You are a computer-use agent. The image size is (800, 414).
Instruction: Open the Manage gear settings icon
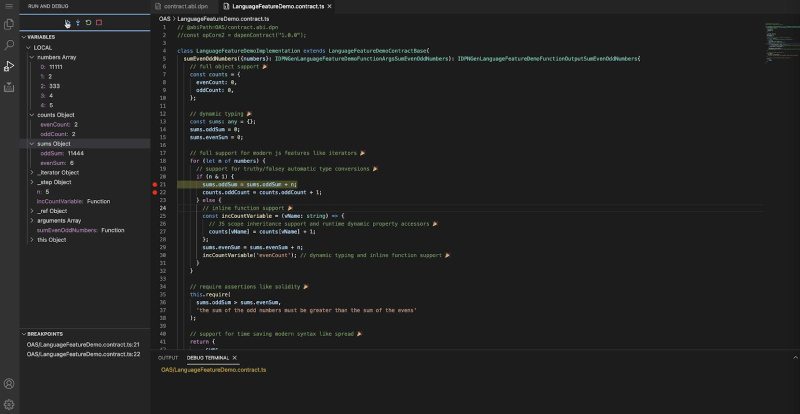(9, 403)
